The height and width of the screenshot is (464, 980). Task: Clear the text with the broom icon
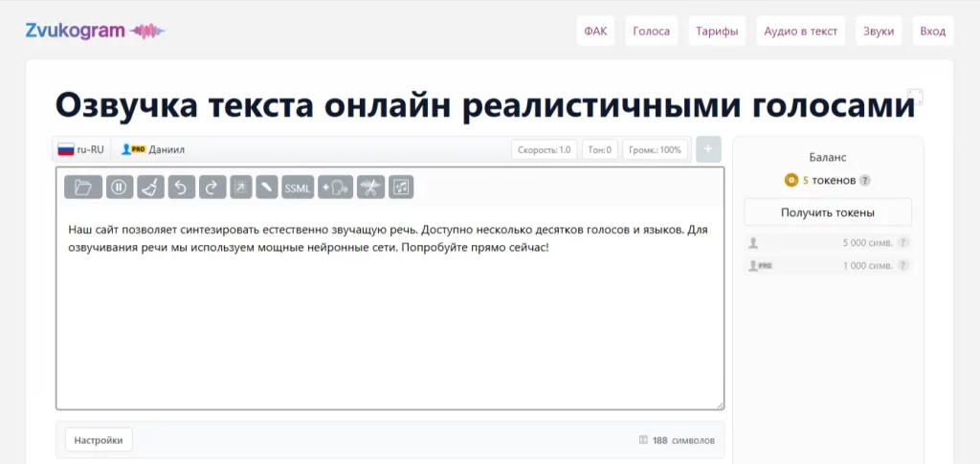150,187
